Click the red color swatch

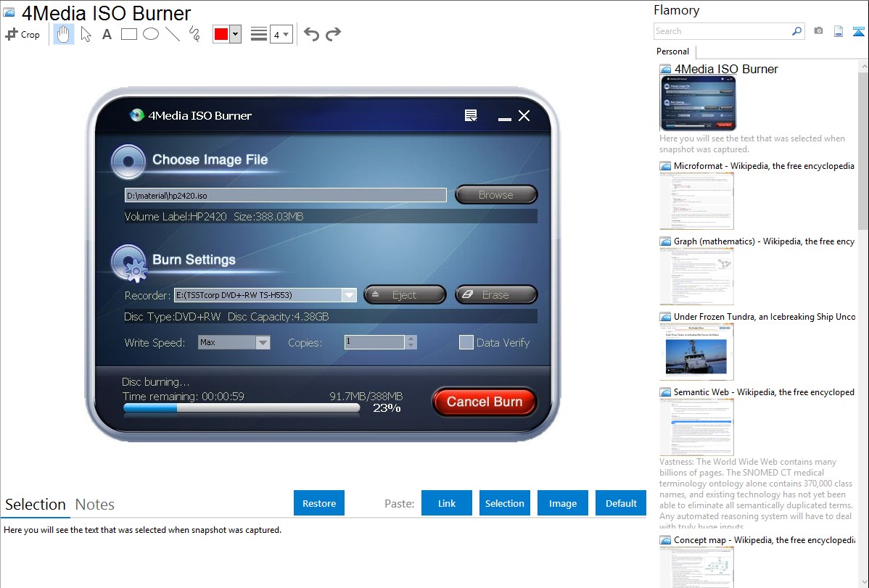tap(221, 34)
